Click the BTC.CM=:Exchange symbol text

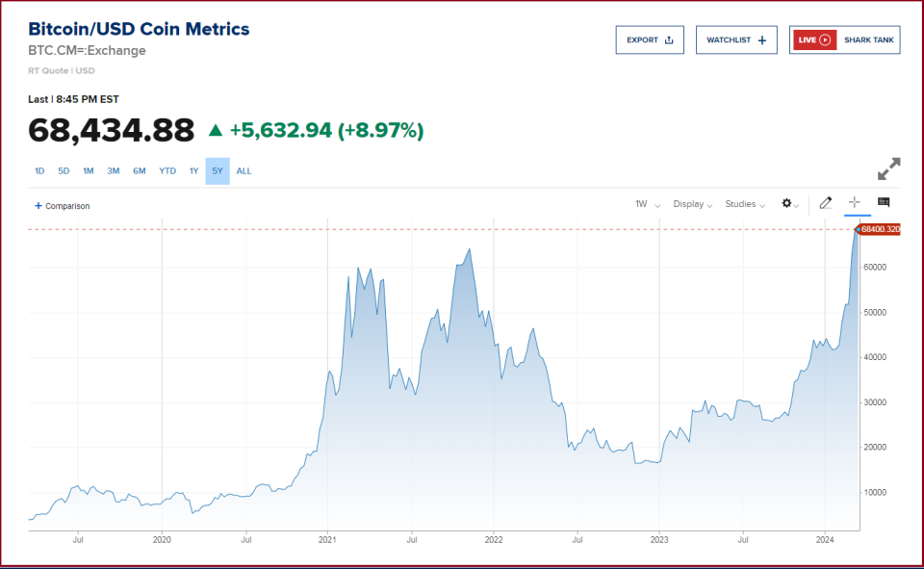[x=88, y=51]
